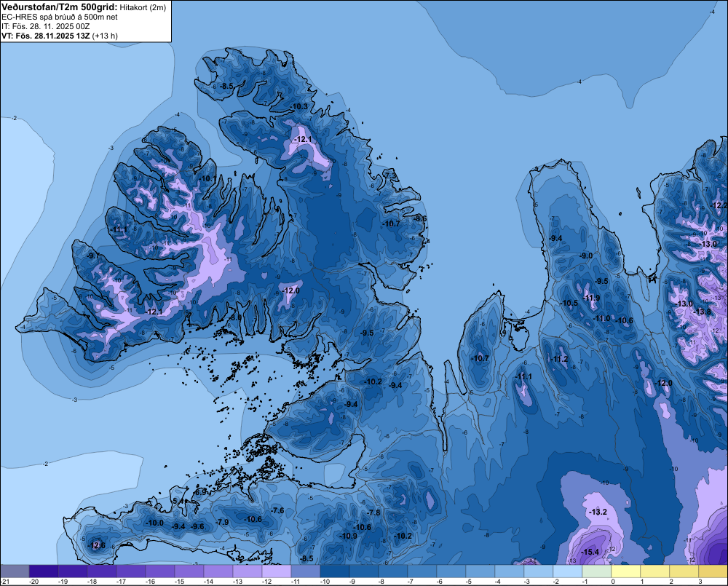Image resolution: width=728 pixels, height=586 pixels.
Task: Click the -10.3 temperature value on map
Action: 299,107
